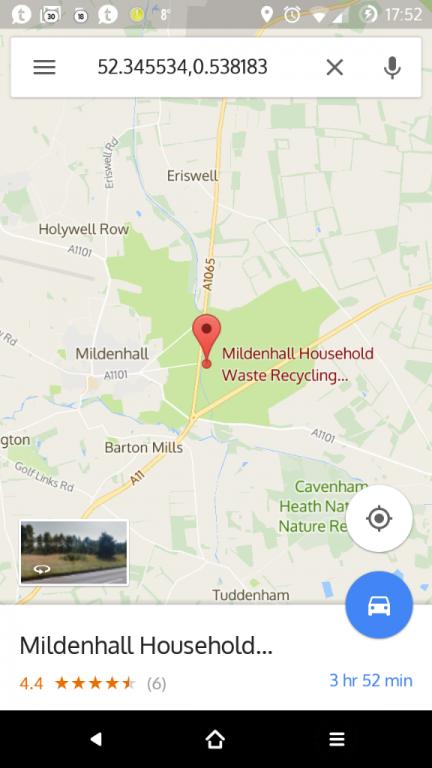
Task: Tap the blue car directions button
Action: (x=379, y=605)
